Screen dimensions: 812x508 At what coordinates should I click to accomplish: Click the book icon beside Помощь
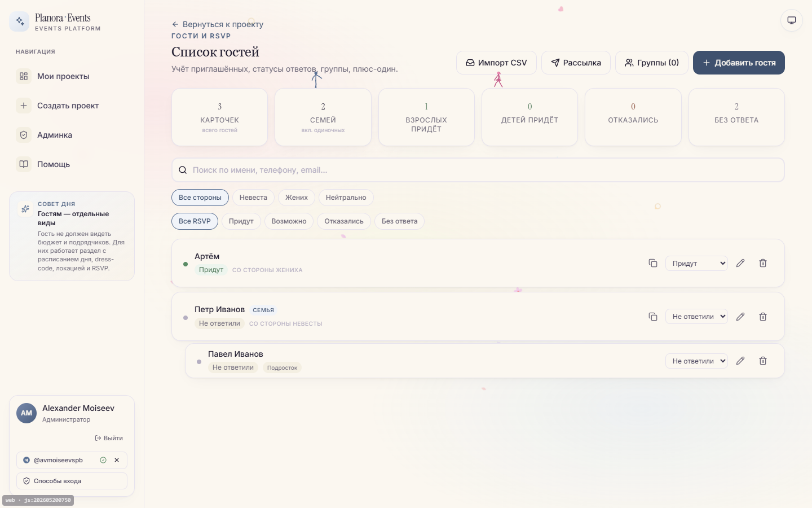coord(24,164)
